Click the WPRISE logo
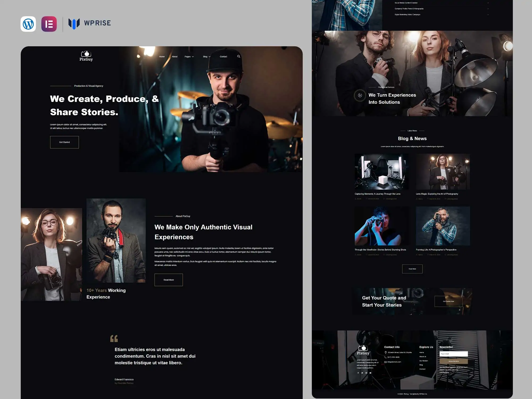The width and height of the screenshot is (532, 399). coord(90,23)
